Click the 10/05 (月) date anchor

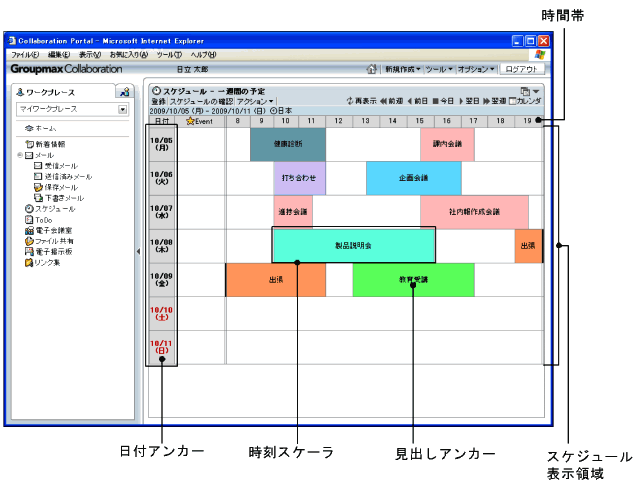(161, 144)
